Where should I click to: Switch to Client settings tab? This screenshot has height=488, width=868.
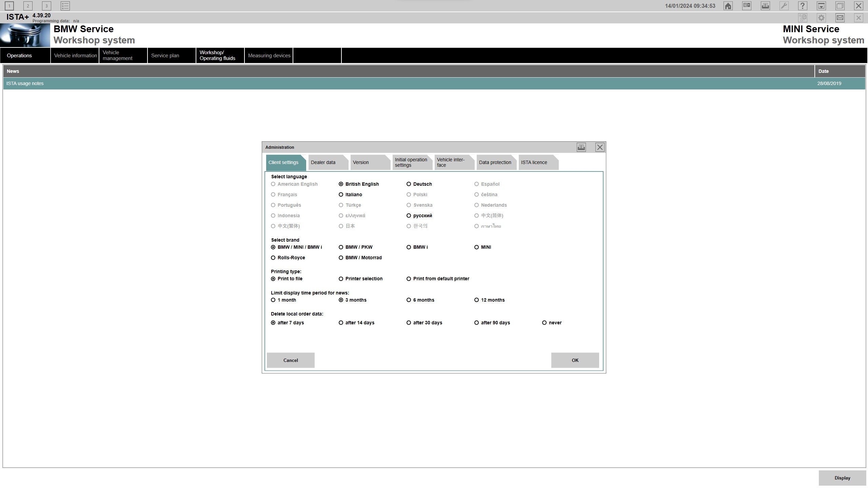tap(285, 162)
